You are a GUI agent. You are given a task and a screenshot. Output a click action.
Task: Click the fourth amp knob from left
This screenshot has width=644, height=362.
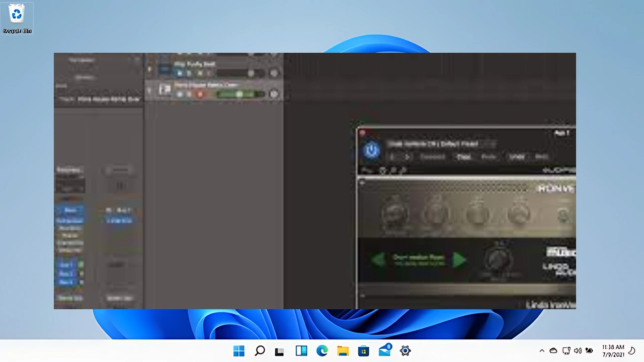(518, 213)
